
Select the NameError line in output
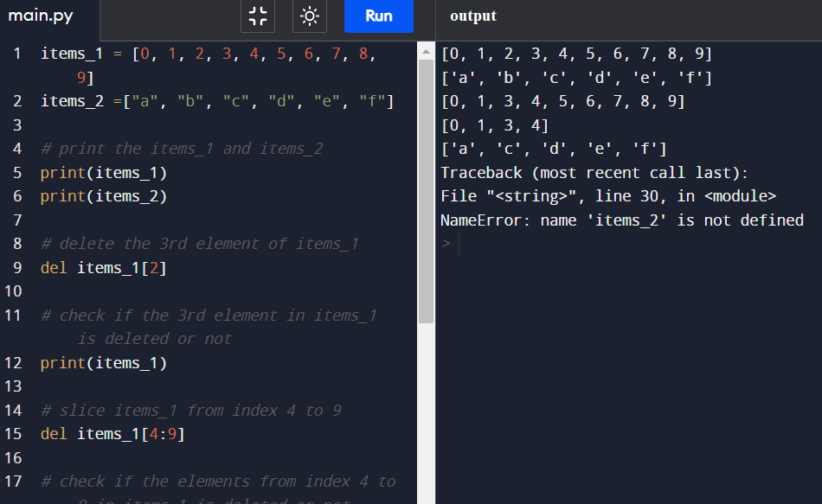[x=622, y=220]
